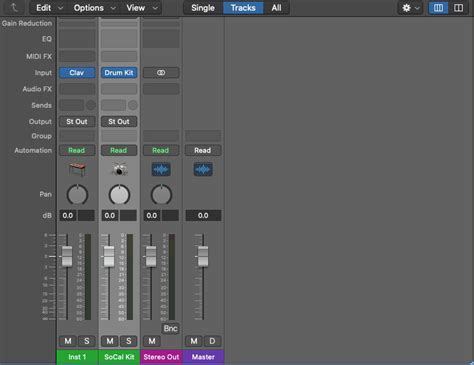Solo the Inst 1 channel
The width and height of the screenshot is (474, 365).
pyautogui.click(x=87, y=341)
